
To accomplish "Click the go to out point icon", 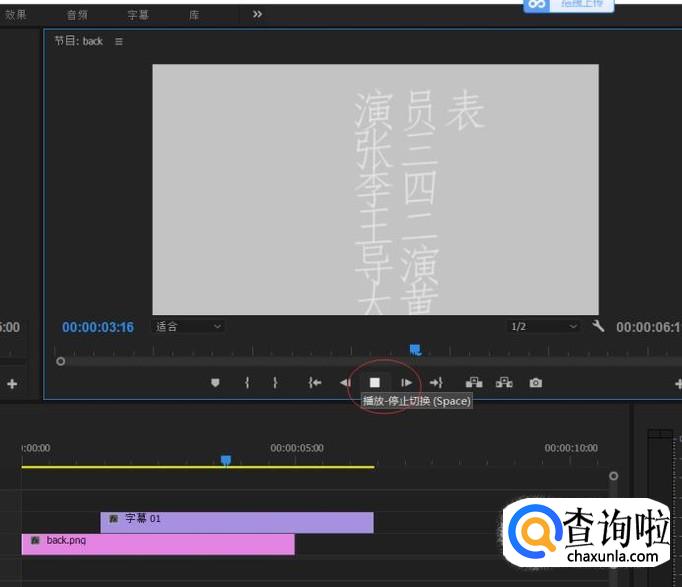I will click(x=436, y=382).
